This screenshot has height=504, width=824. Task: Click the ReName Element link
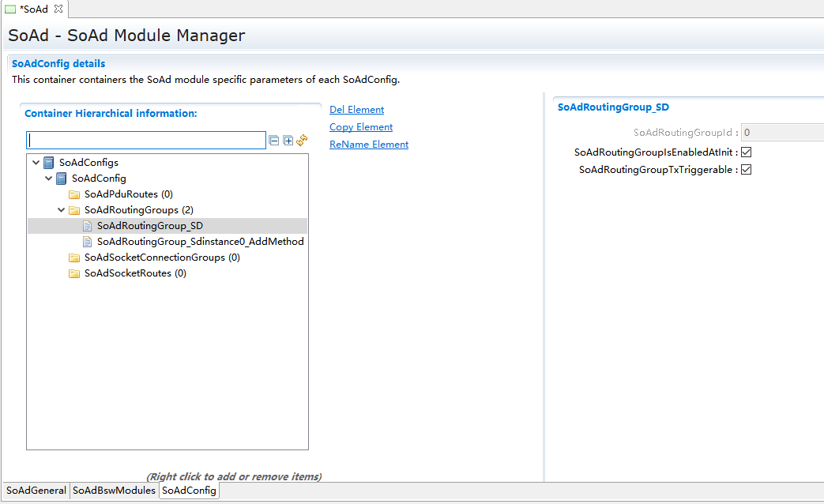[x=368, y=145]
